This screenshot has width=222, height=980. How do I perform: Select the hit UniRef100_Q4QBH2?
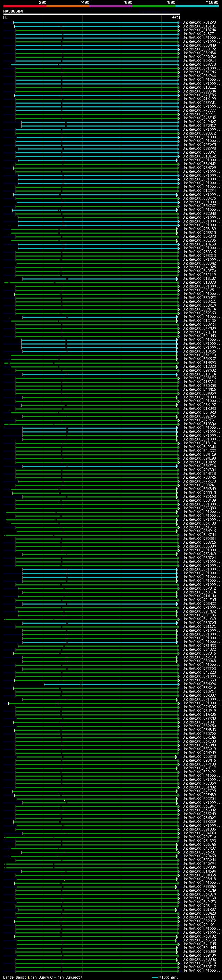[x=199, y=959]
